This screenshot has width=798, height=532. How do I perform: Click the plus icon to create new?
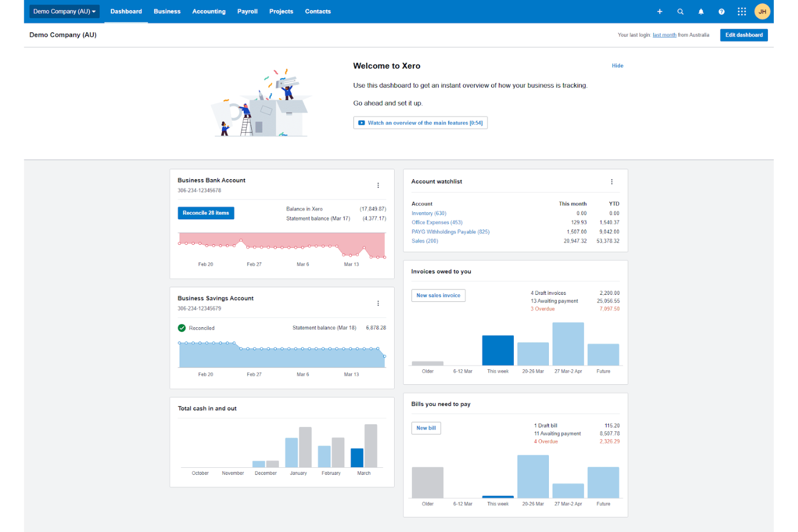(659, 11)
